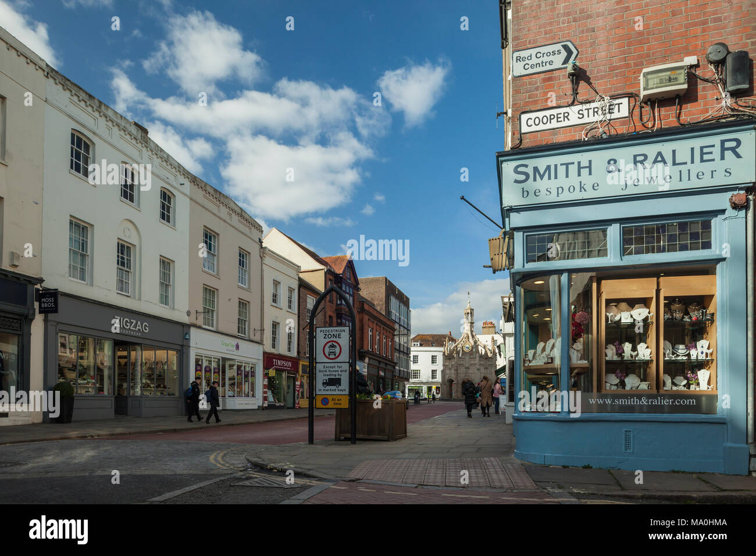Click the "ZIGZAG" shop sign
The height and width of the screenshot is (556, 756).
point(131,326)
